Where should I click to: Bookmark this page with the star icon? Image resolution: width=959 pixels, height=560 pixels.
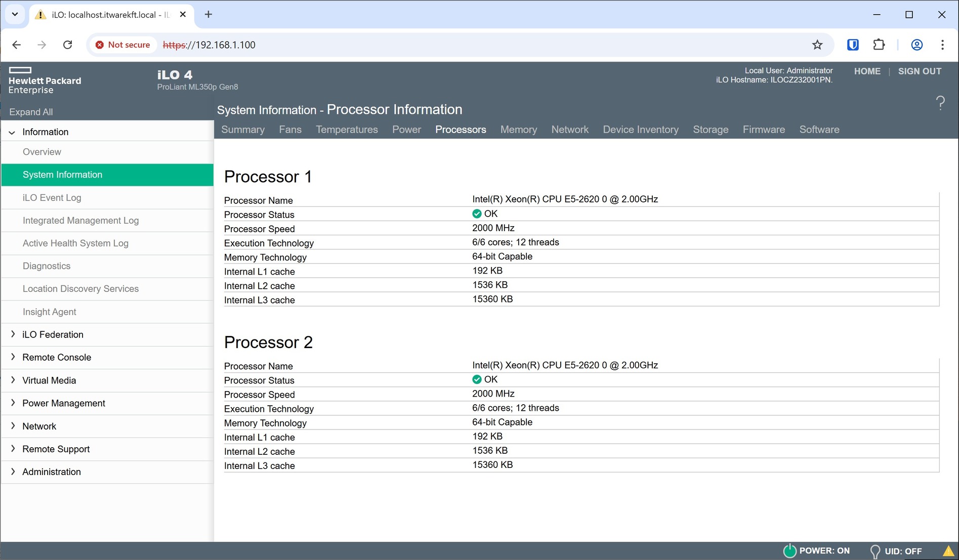(x=817, y=45)
